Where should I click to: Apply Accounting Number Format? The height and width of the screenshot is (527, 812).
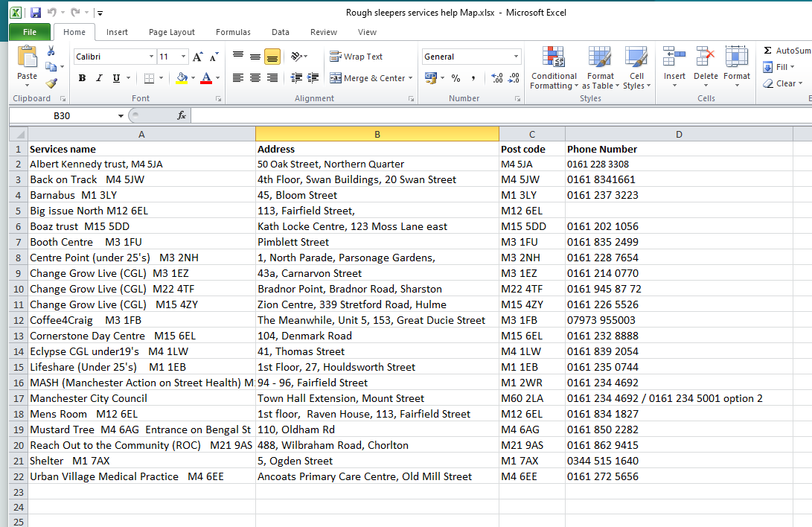pos(431,78)
